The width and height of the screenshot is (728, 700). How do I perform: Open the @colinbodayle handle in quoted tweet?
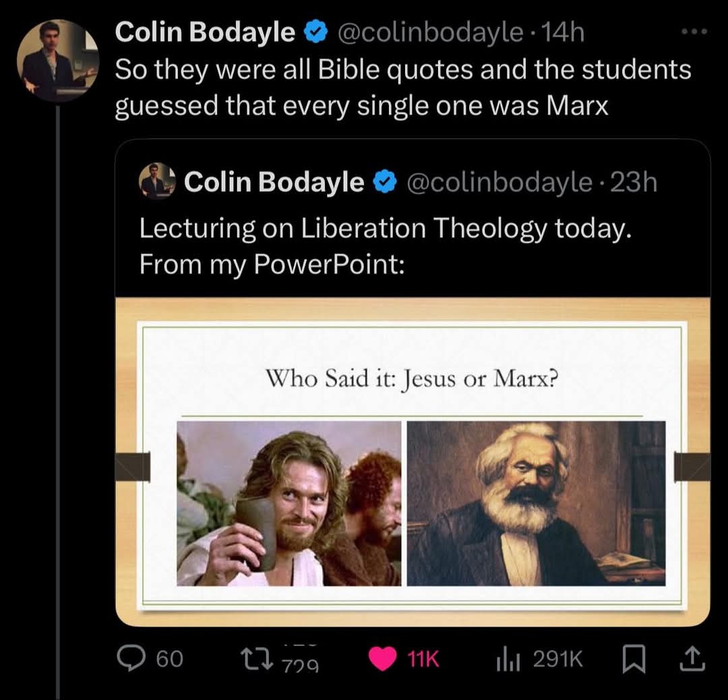click(497, 181)
